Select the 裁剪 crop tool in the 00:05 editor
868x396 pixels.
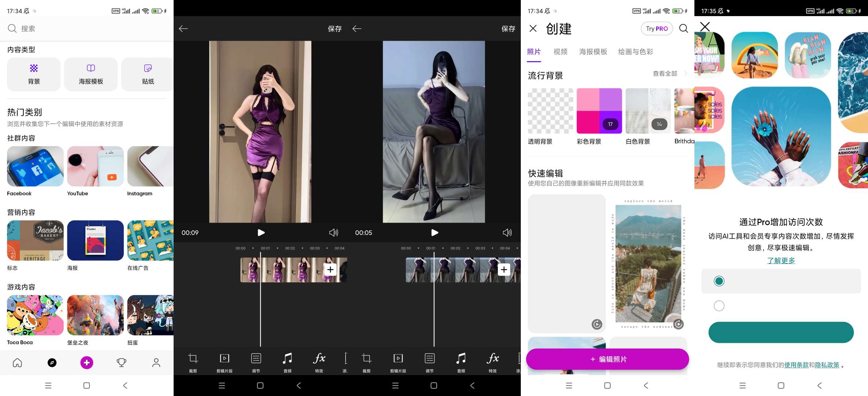367,362
